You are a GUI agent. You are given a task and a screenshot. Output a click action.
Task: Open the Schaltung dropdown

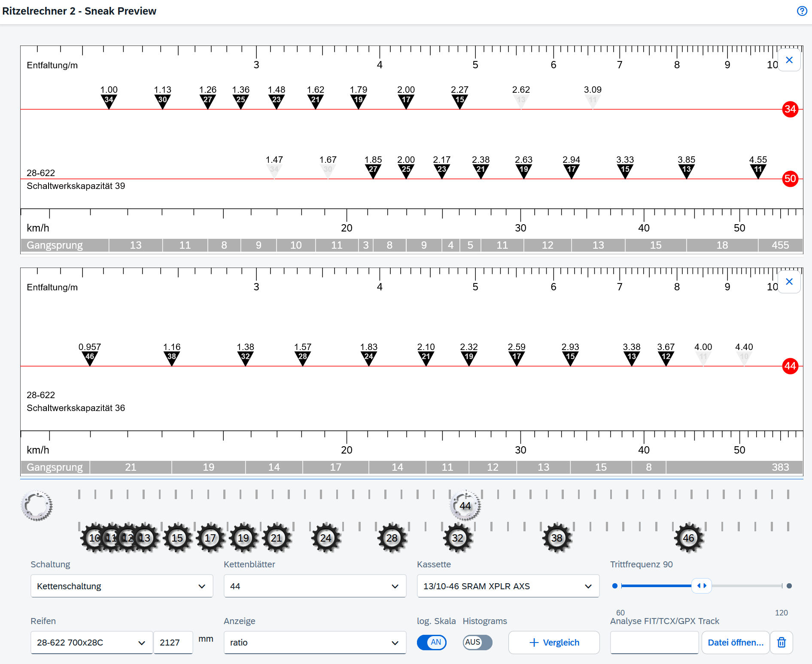coord(122,586)
